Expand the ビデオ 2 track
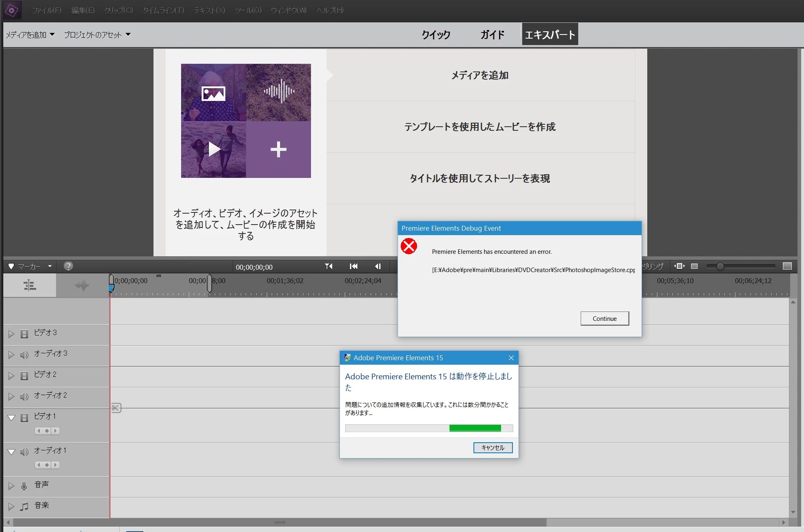 pos(11,376)
